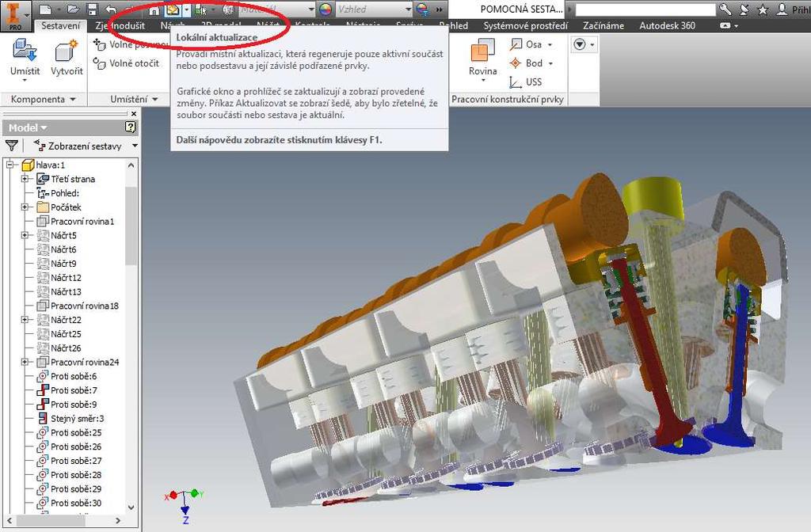Viewport: 811px width, 532px height.
Task: Open the Materiál dropdown
Action: pyautogui.click(x=310, y=9)
